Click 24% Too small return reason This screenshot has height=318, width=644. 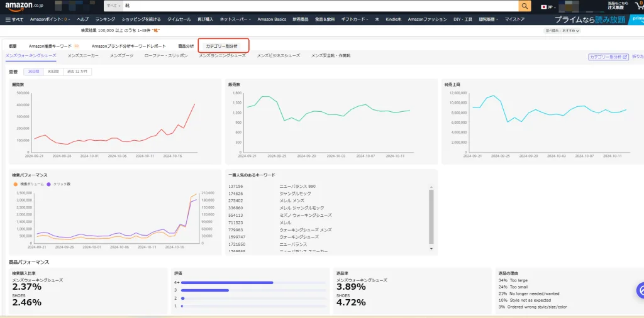[x=513, y=287]
